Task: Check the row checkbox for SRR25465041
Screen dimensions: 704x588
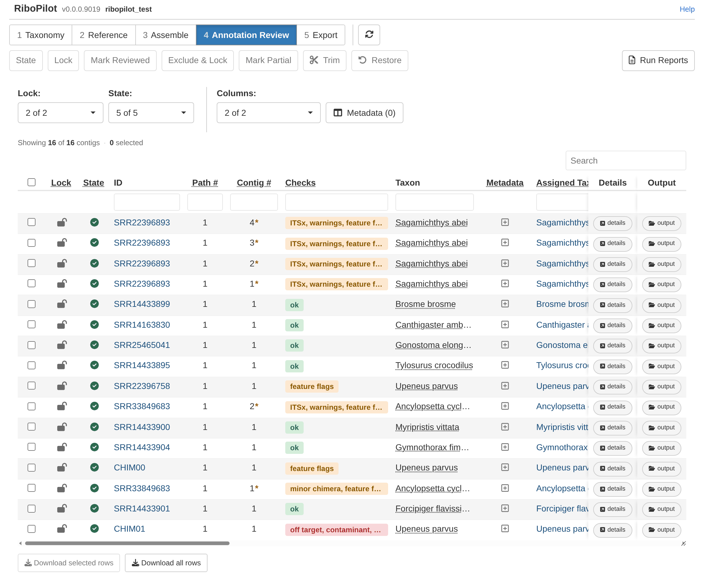Action: coord(32,345)
